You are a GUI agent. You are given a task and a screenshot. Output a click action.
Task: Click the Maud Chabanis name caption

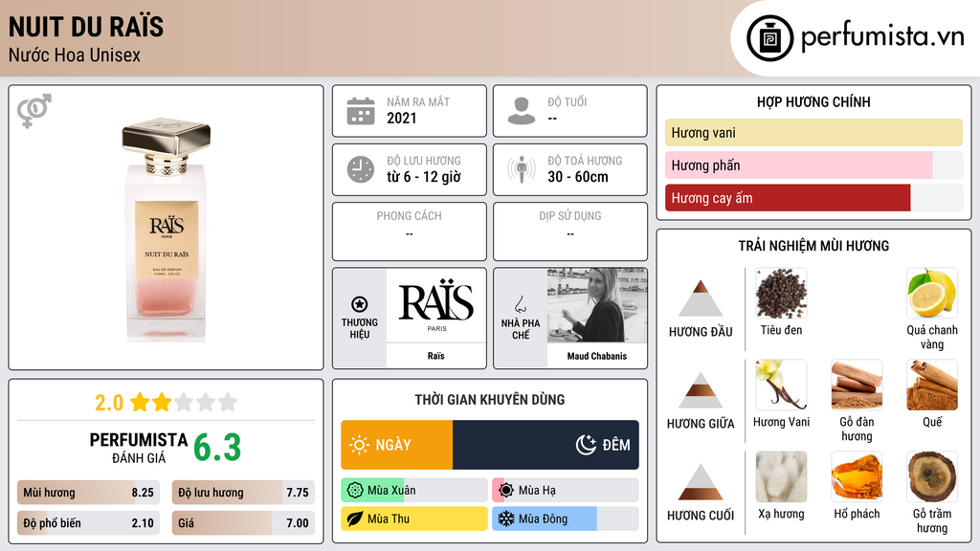(597, 356)
